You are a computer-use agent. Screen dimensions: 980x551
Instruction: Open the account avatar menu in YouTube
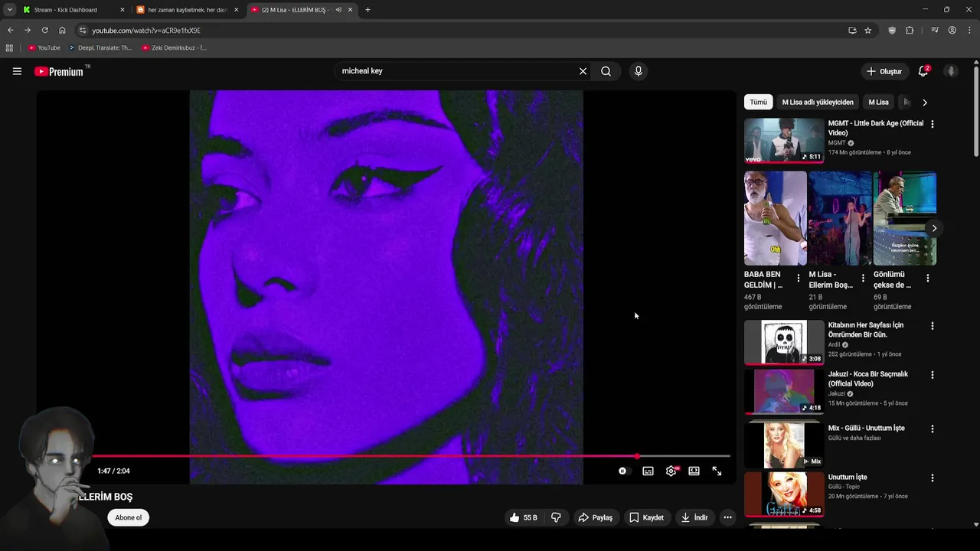(951, 71)
